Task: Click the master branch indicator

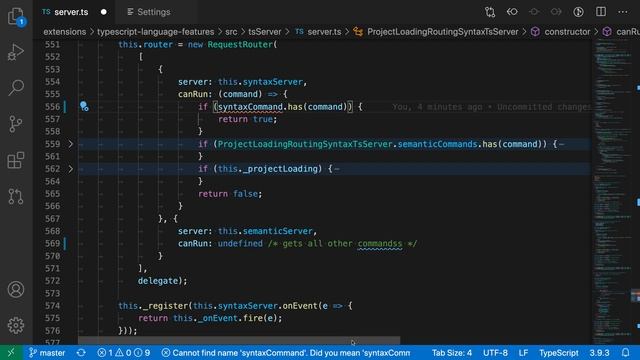Action: 47,353
